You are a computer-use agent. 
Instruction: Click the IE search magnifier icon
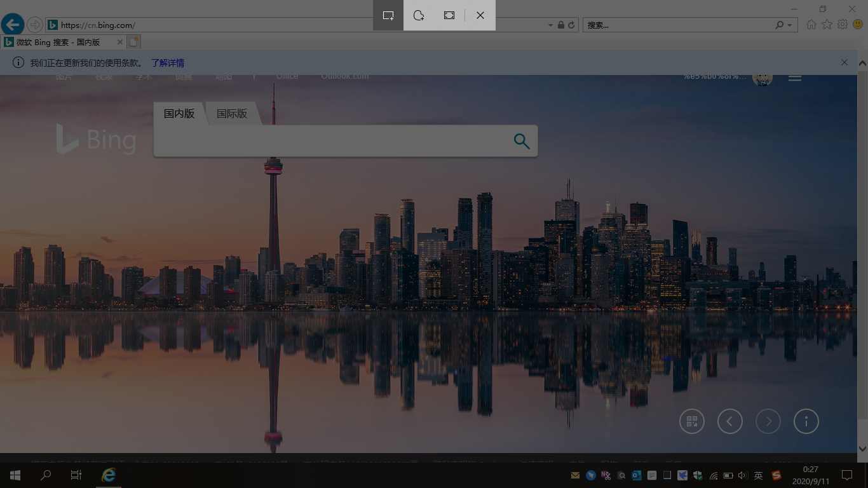780,25
